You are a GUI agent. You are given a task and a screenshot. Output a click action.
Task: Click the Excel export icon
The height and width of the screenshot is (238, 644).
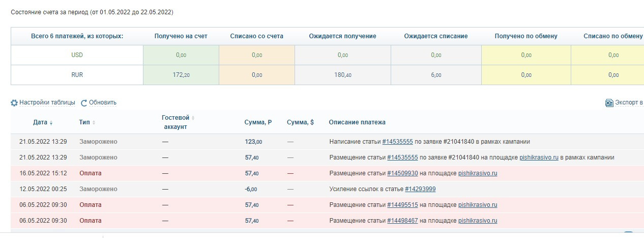tap(609, 102)
